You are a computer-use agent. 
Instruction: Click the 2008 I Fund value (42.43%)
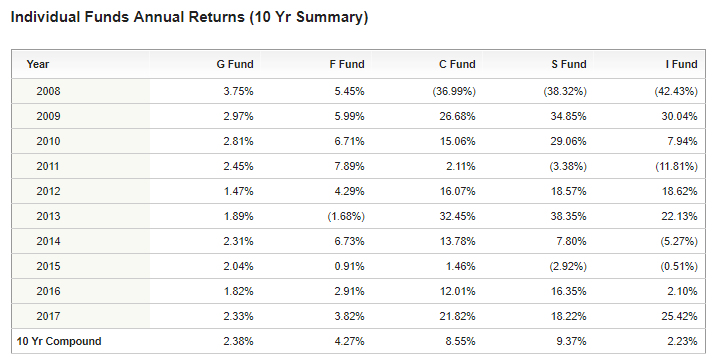point(676,91)
